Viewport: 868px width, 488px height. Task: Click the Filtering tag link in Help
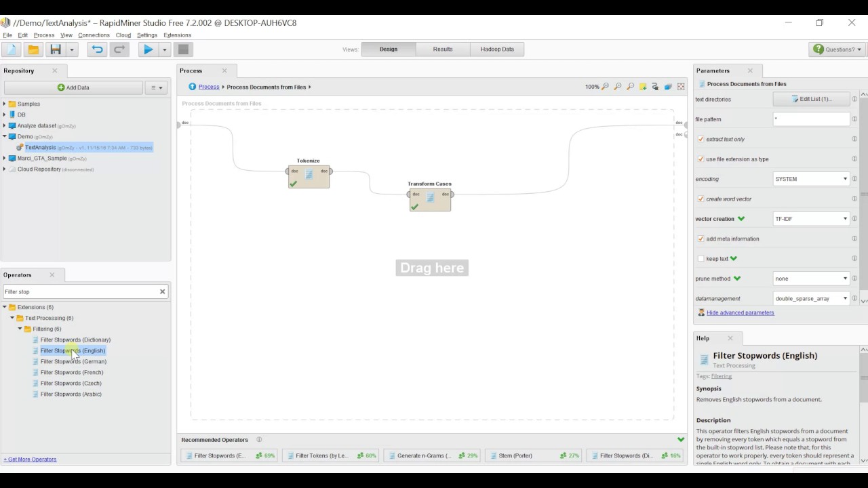[722, 376]
